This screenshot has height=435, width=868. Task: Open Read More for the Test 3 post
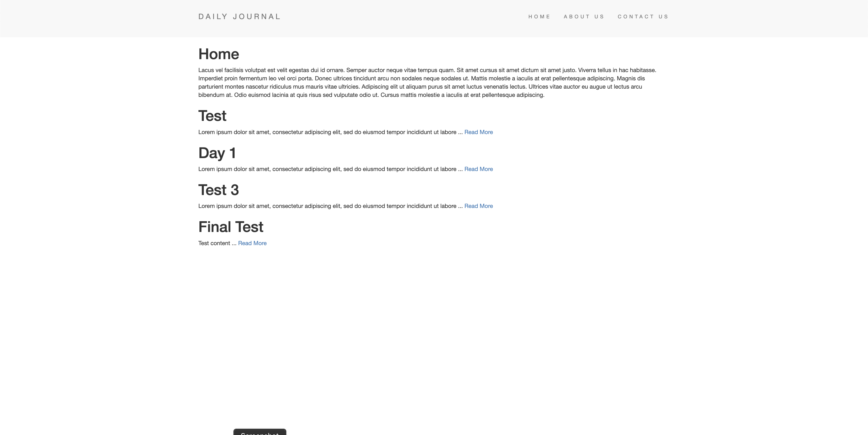coord(478,206)
